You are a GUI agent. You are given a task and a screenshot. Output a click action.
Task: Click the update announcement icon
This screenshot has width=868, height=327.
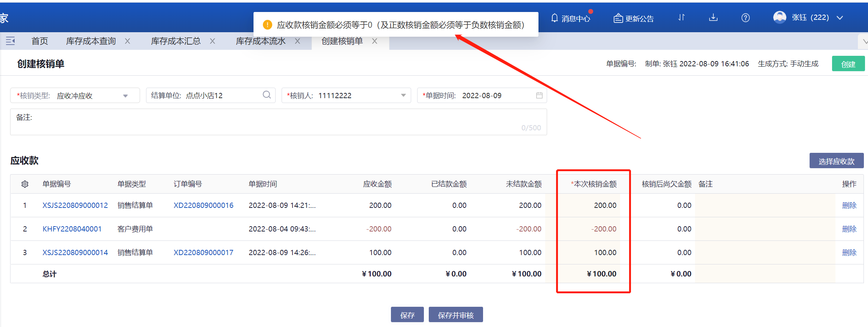618,18
